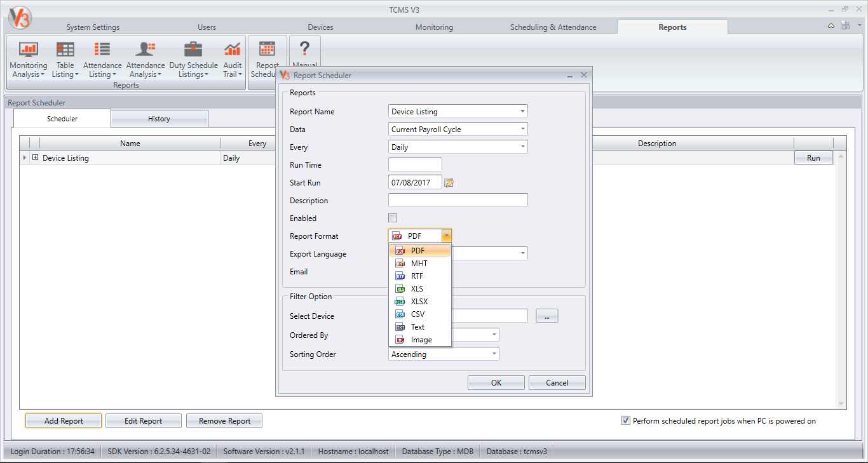Open the Data dropdown
This screenshot has width=868, height=463.
pos(522,129)
